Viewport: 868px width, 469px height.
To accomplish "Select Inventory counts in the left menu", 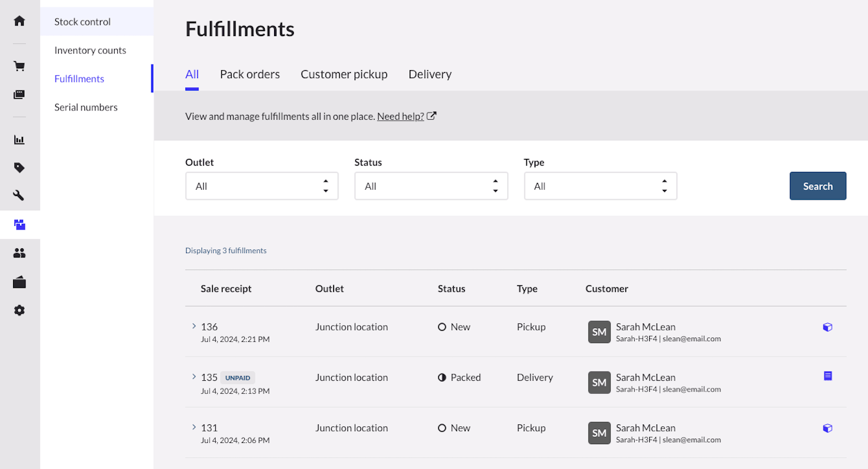I will [90, 50].
